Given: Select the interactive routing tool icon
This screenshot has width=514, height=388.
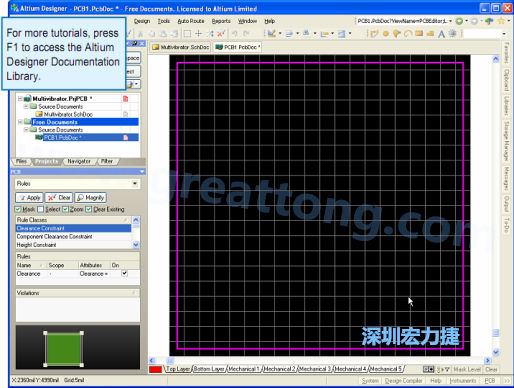Looking at the screenshot, I should click(x=374, y=34).
